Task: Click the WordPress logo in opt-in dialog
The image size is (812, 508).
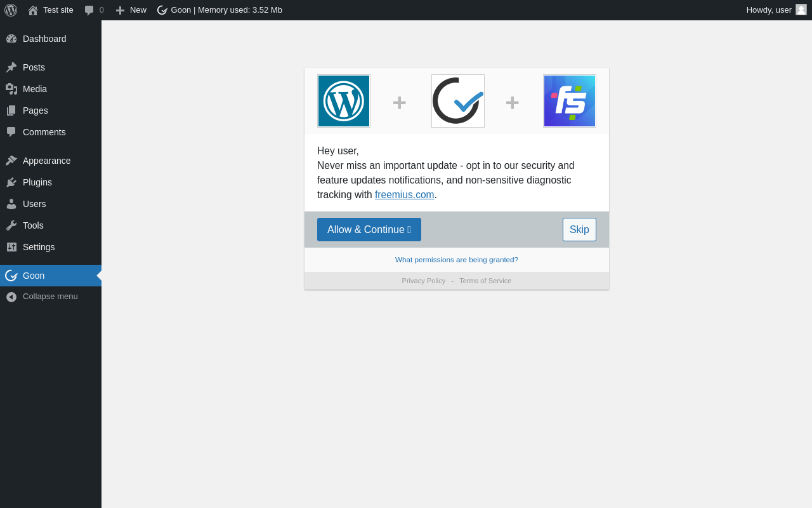Action: pyautogui.click(x=344, y=101)
